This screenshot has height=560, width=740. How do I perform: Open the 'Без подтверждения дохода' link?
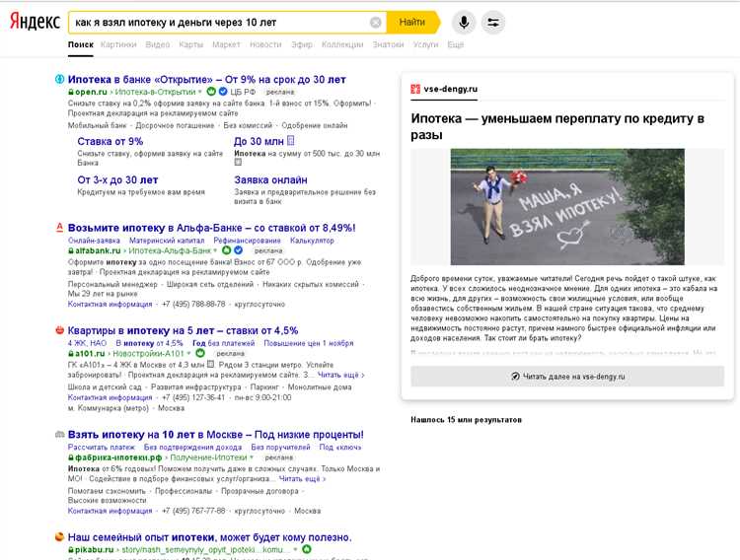coord(192,447)
